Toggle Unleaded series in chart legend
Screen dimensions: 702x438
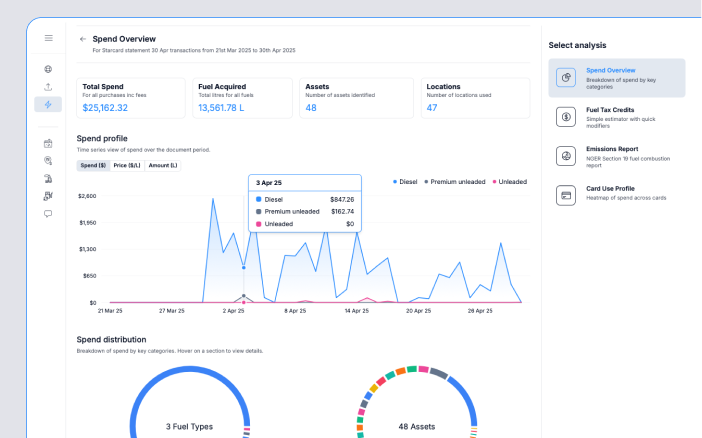click(x=509, y=182)
